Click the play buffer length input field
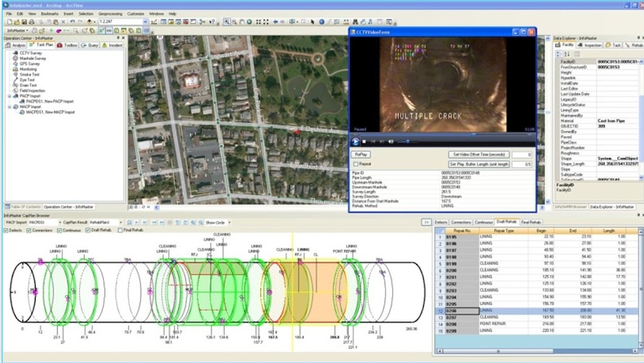 click(x=522, y=164)
